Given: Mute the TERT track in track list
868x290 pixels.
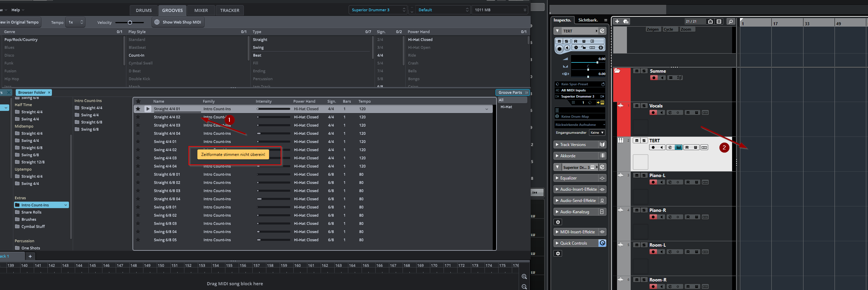Looking at the screenshot, I should (636, 141).
